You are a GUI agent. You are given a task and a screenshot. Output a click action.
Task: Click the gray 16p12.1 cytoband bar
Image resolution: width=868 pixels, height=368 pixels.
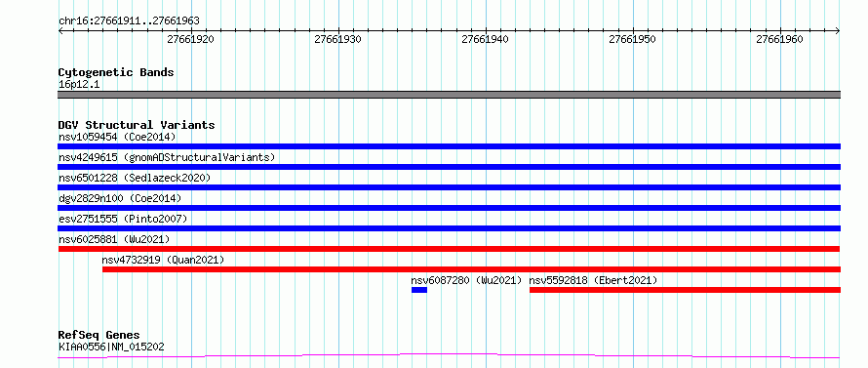[449, 95]
